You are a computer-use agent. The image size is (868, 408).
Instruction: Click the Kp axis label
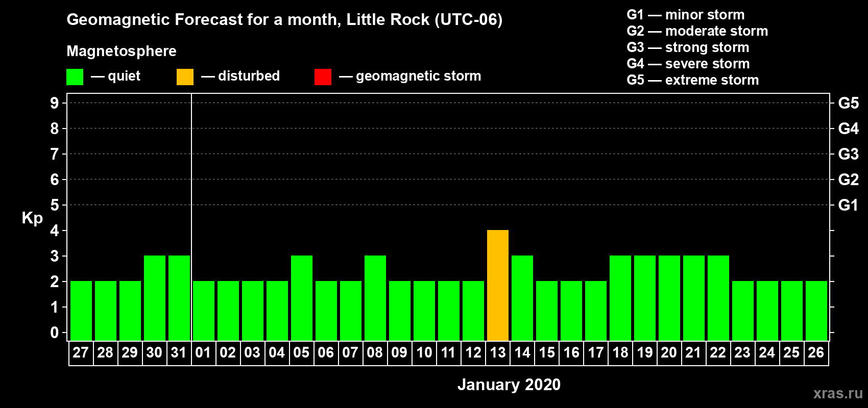pyautogui.click(x=32, y=218)
